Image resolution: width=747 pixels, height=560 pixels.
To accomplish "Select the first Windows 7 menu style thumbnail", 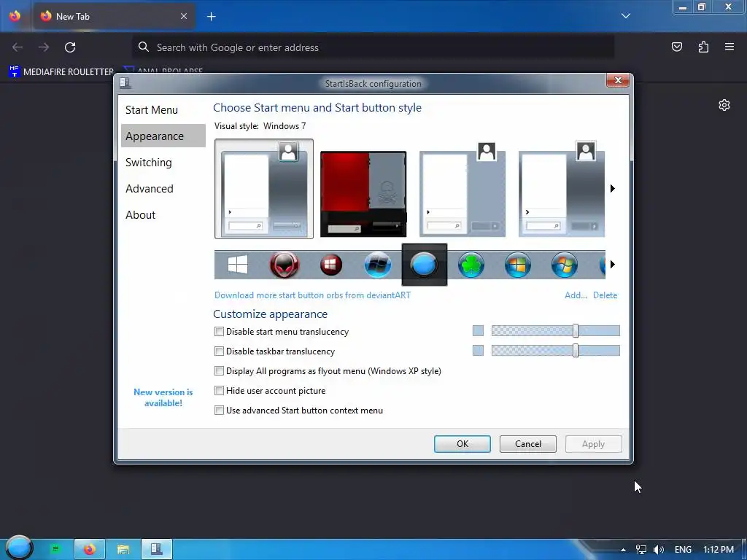I will (264, 189).
